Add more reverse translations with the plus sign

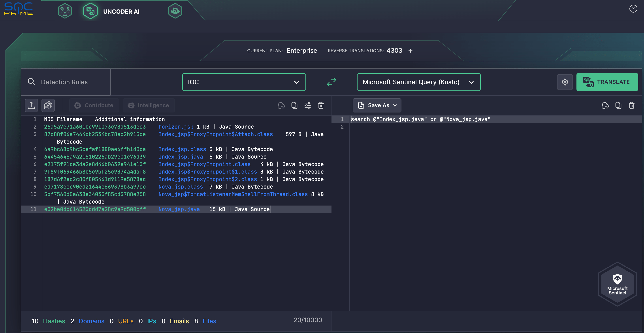pos(411,51)
